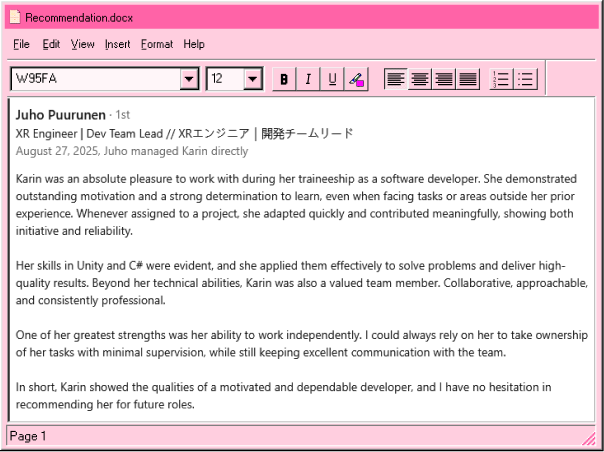Justify the text alignment
Image resolution: width=604 pixels, height=452 pixels.
pyautogui.click(x=468, y=79)
